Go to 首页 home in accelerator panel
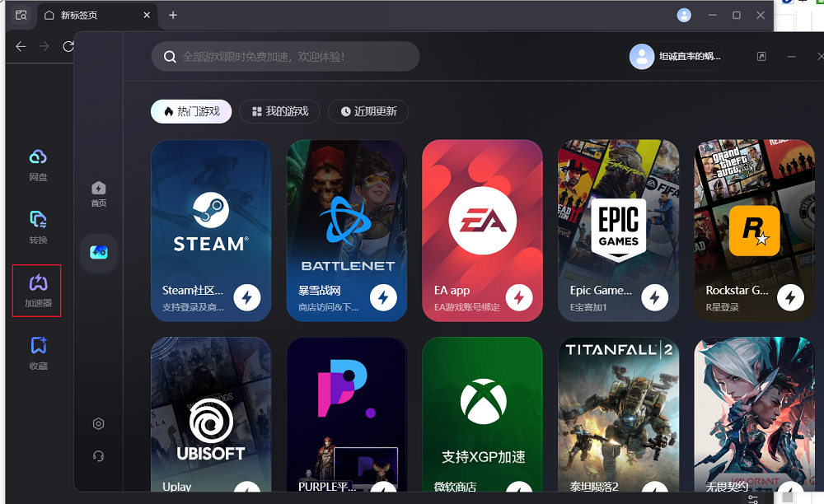The width and height of the screenshot is (824, 504). [98, 194]
